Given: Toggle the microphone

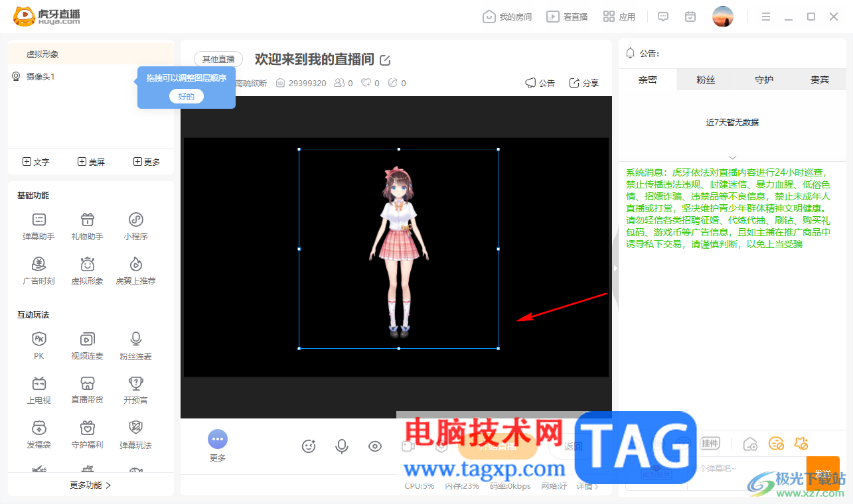Looking at the screenshot, I should click(x=342, y=446).
